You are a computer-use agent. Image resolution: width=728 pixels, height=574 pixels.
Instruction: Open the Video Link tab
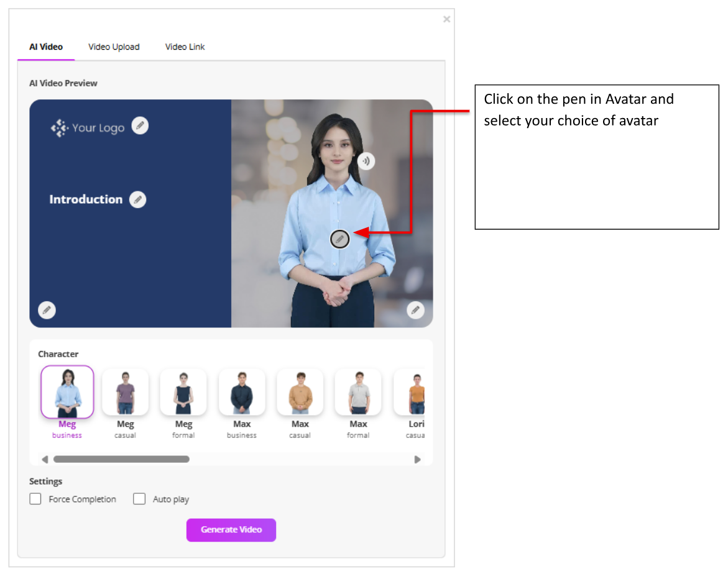[x=185, y=47]
